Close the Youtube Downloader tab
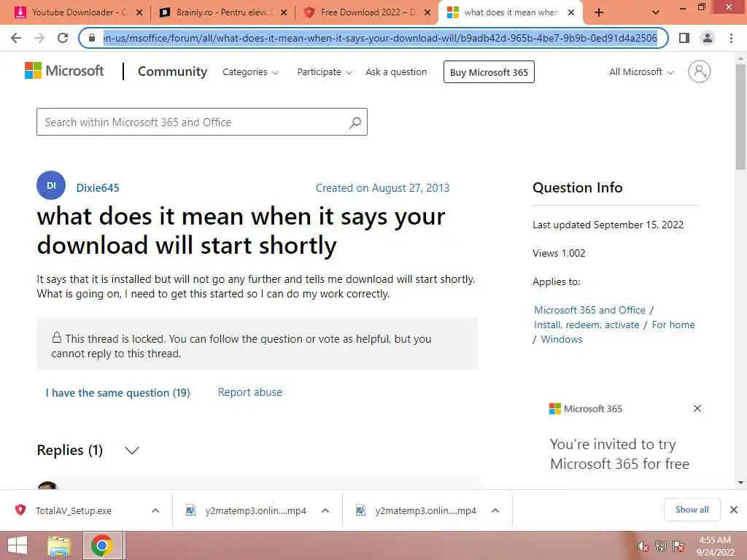 (139, 13)
